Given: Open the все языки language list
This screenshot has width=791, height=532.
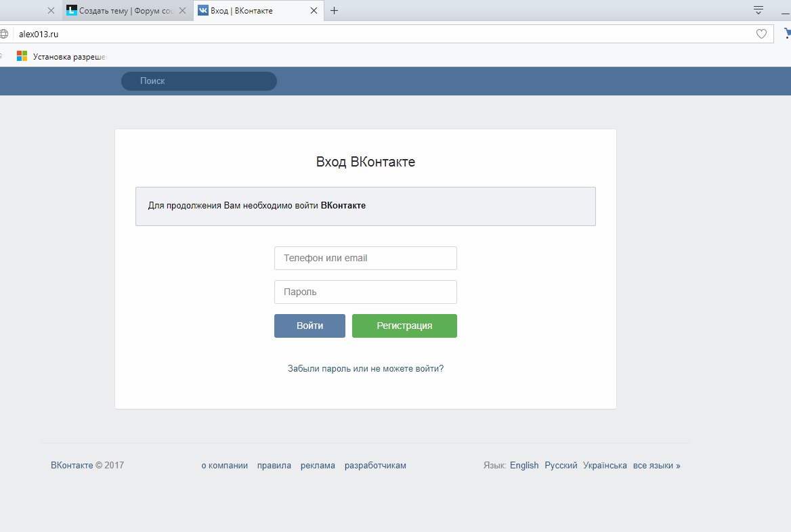Looking at the screenshot, I should pyautogui.click(x=656, y=466).
